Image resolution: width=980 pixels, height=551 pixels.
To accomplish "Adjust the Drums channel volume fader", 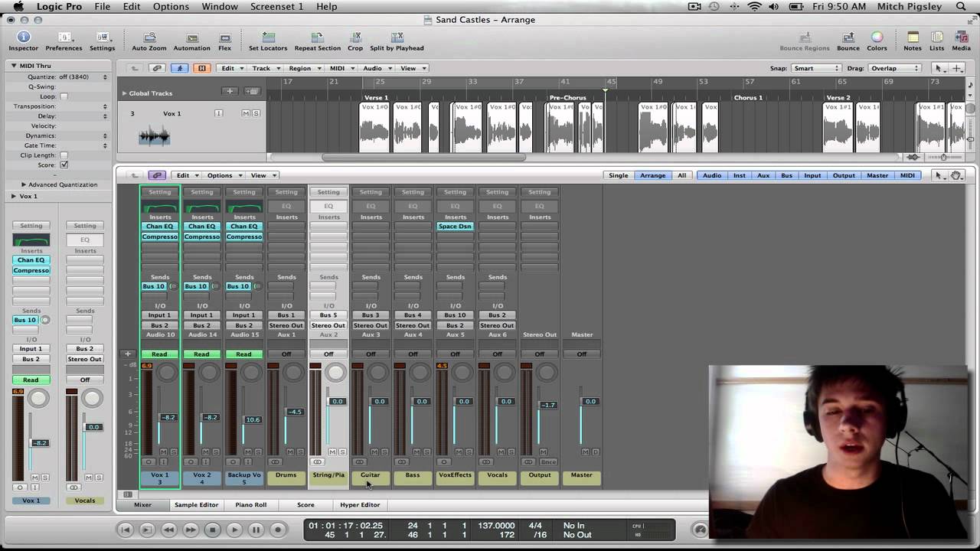I will (294, 412).
